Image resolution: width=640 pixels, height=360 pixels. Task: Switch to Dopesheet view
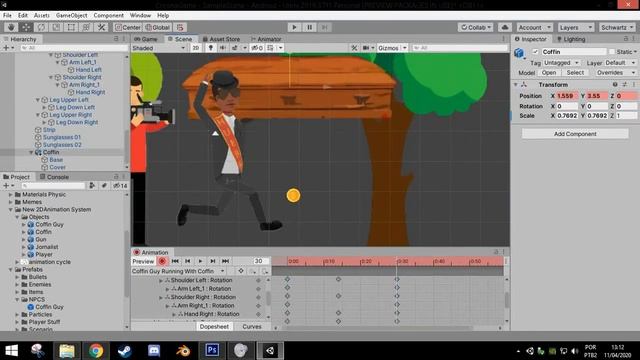click(x=214, y=327)
